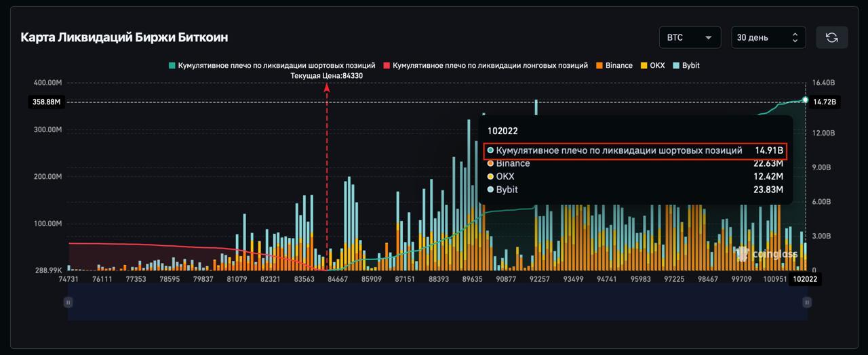The height and width of the screenshot is (355, 868).
Task: Click the Карта Ликвидаций Биржи Биткоин title
Action: 124,37
